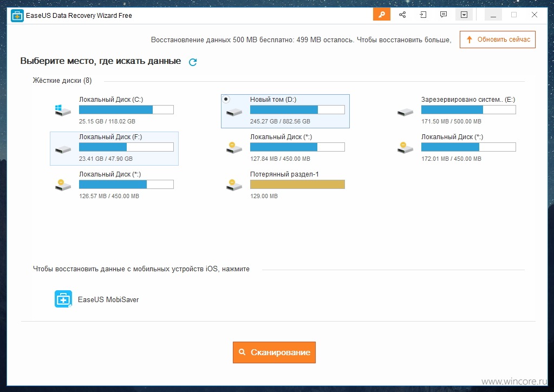Click the EaseUS MobiSaver icon
The height and width of the screenshot is (392, 554).
pos(63,299)
